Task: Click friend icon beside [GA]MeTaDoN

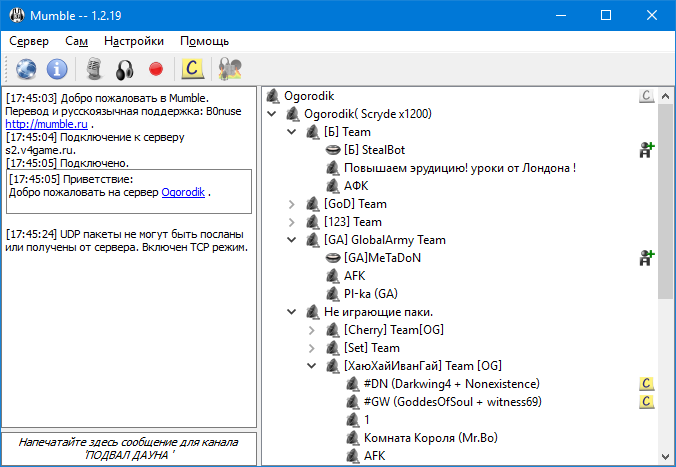Action: pos(647,257)
